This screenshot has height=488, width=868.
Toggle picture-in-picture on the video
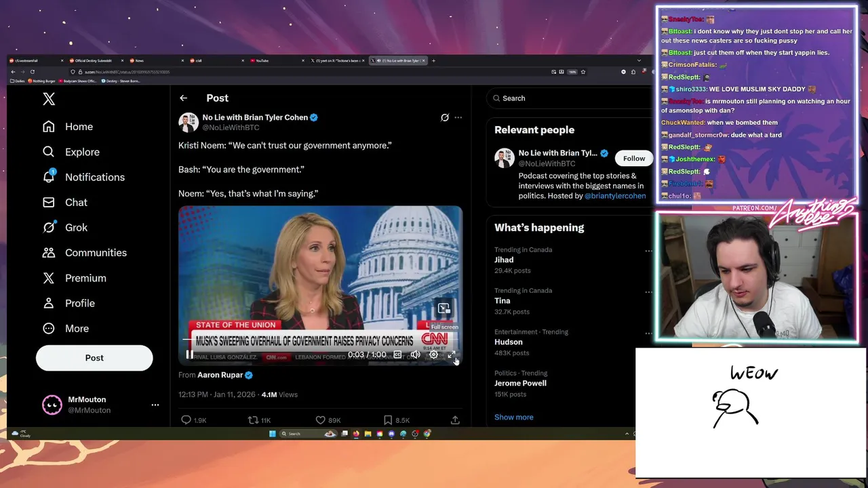pyautogui.click(x=443, y=308)
